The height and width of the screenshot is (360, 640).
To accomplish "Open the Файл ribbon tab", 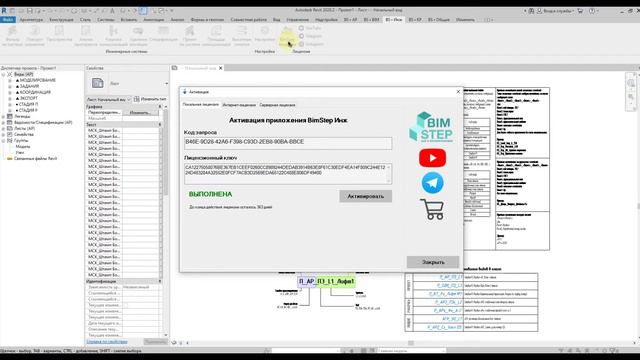I will (8, 20).
